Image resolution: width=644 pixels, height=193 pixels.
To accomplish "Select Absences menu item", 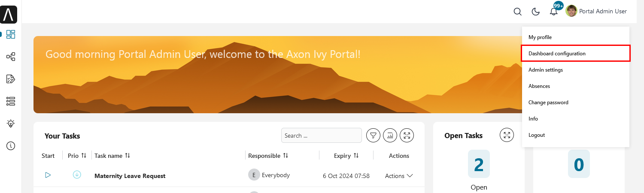I will click(x=576, y=86).
